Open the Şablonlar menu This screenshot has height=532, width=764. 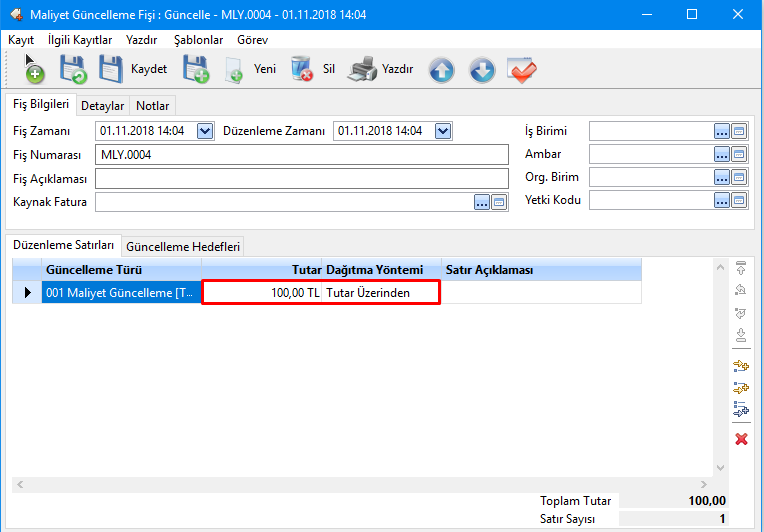tap(198, 40)
